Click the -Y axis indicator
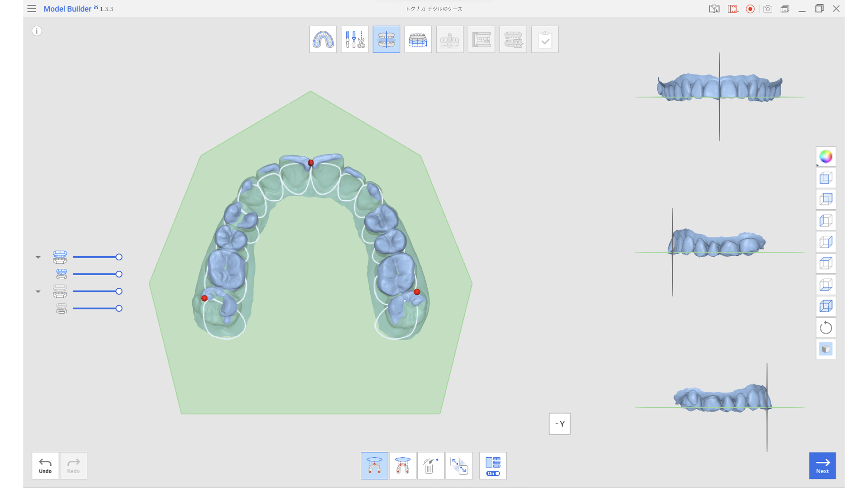 [560, 424]
